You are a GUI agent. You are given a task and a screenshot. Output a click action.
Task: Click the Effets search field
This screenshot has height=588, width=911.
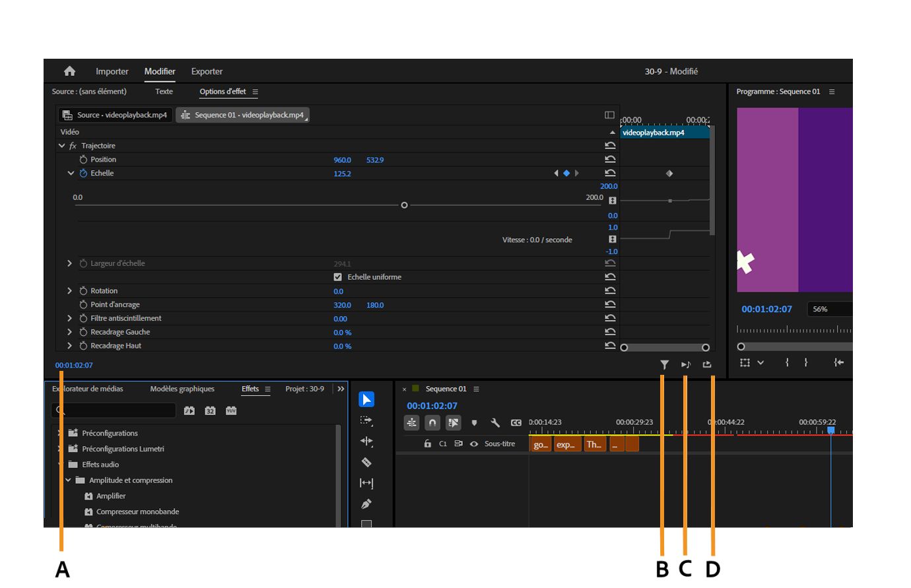pos(114,410)
